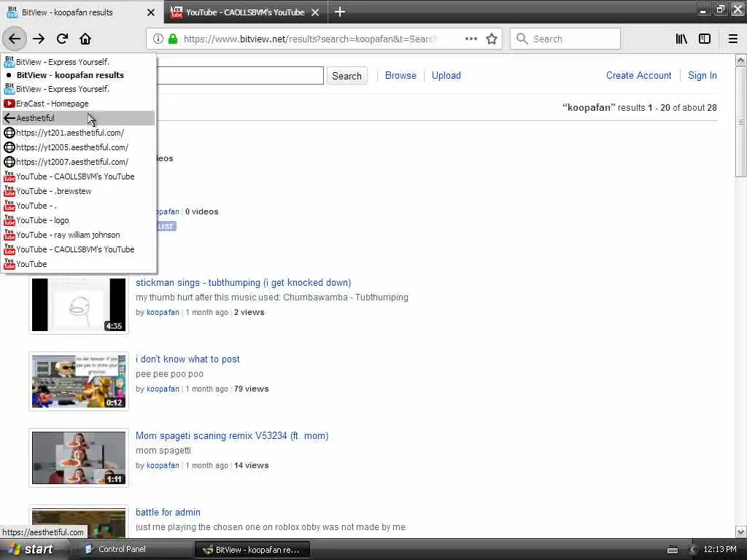747x560 pixels.
Task: Select plain 'YouTube' entry at list bottom
Action: [x=79, y=264]
